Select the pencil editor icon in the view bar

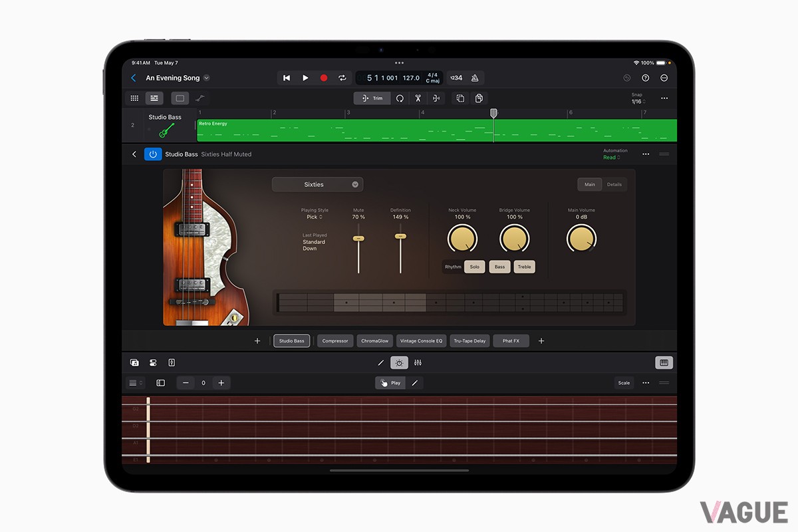point(381,362)
